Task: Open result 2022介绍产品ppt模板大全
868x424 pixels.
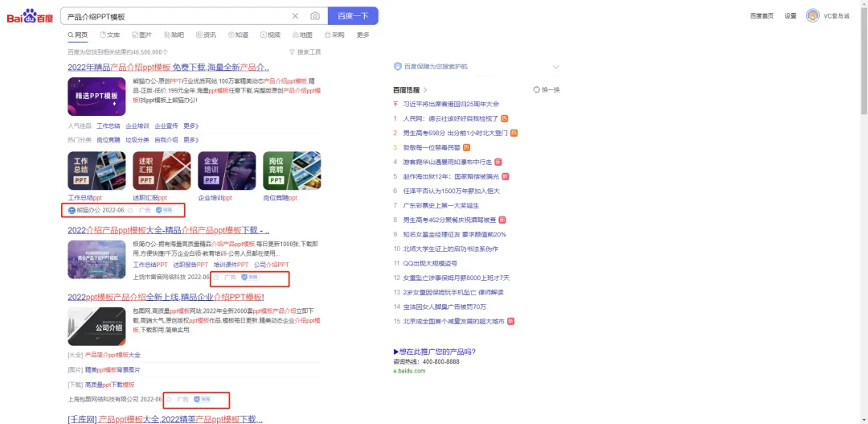Action: pyautogui.click(x=168, y=230)
